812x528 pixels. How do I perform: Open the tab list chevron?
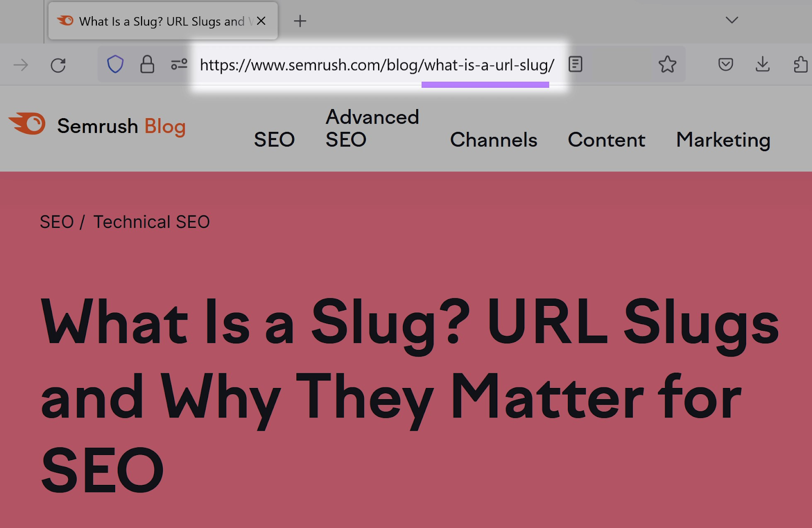[731, 20]
